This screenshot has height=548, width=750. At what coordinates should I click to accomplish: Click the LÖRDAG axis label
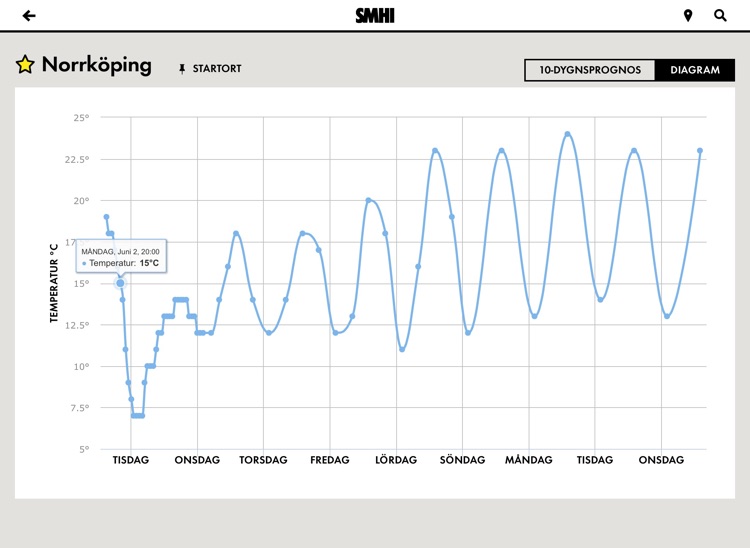pyautogui.click(x=396, y=460)
